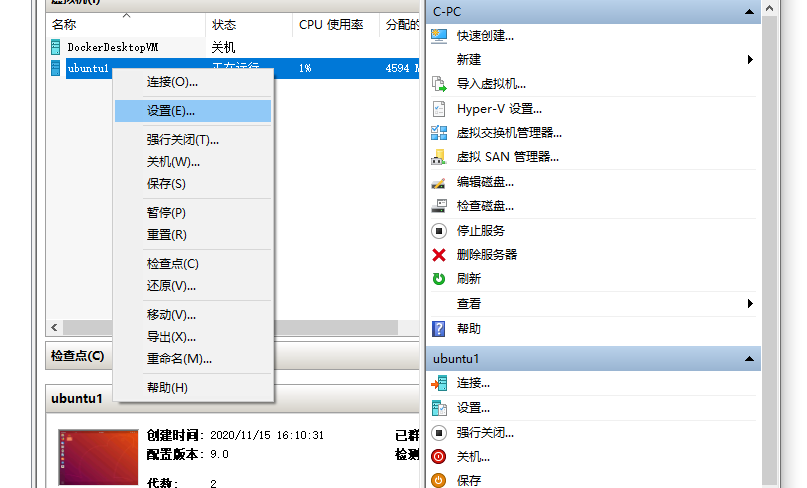Open 快速创建... in Actions pane
The height and width of the screenshot is (488, 807).
[x=485, y=36]
